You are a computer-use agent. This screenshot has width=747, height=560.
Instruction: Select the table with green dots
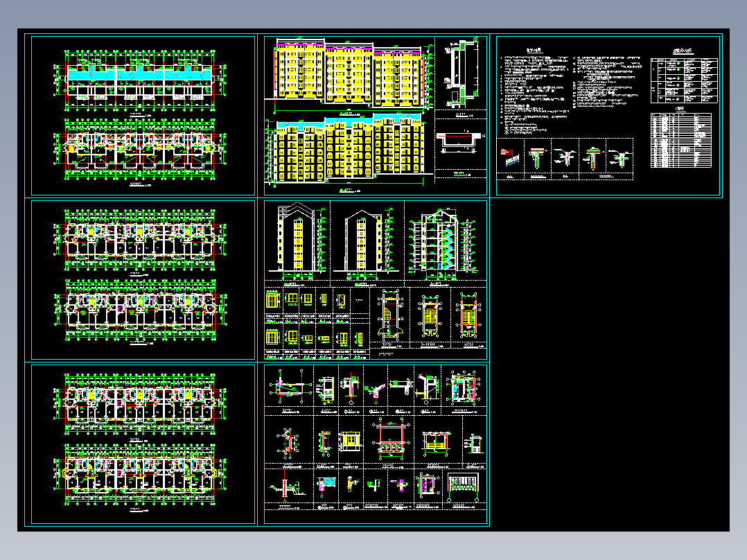click(684, 80)
